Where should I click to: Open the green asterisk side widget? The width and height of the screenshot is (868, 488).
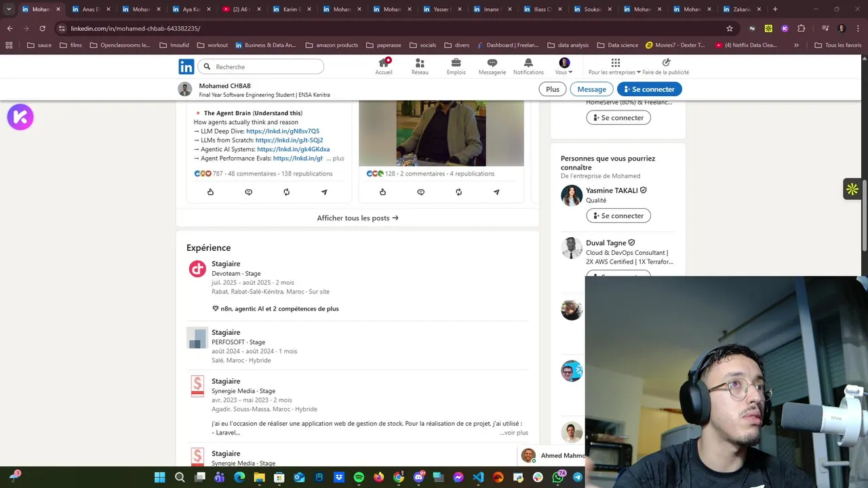click(852, 189)
